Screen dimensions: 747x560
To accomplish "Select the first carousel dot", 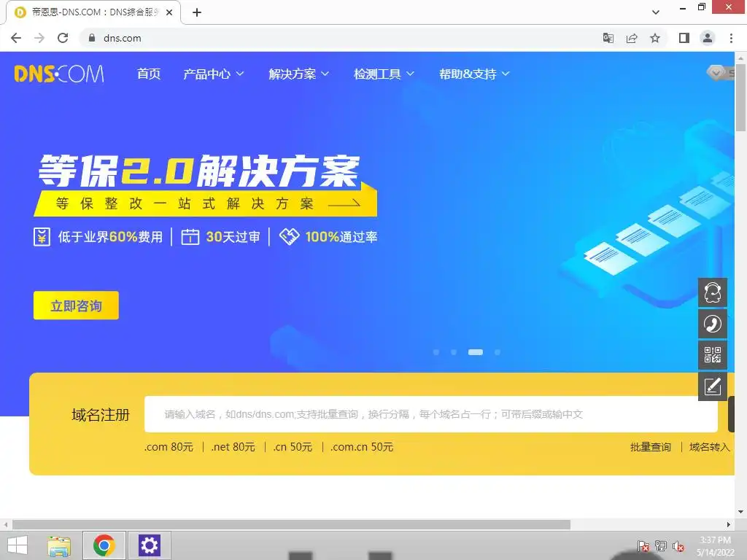I will pos(436,352).
